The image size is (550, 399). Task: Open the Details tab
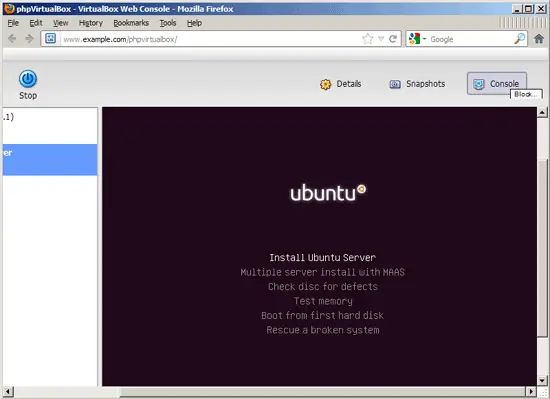[340, 84]
